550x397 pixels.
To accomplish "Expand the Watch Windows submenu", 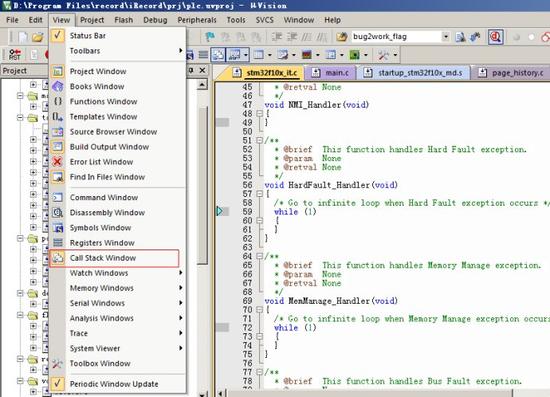I will tap(118, 273).
